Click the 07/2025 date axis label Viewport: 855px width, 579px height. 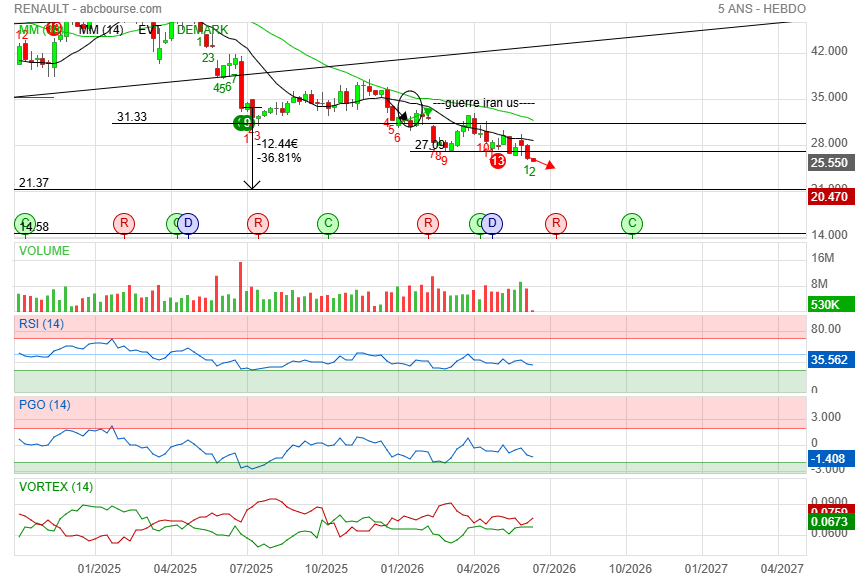point(251,569)
